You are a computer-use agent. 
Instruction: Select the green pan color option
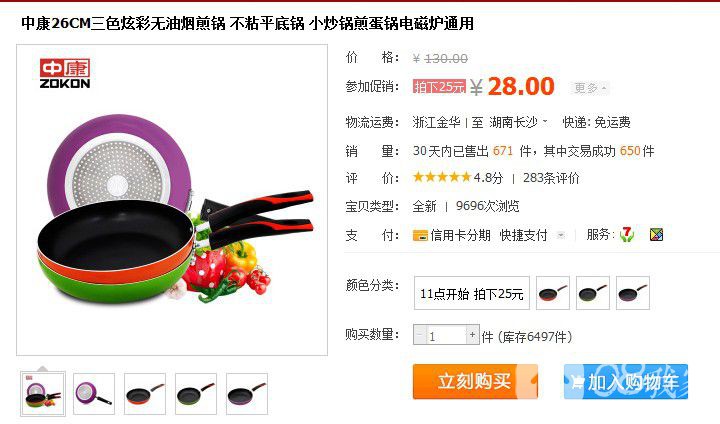point(593,293)
